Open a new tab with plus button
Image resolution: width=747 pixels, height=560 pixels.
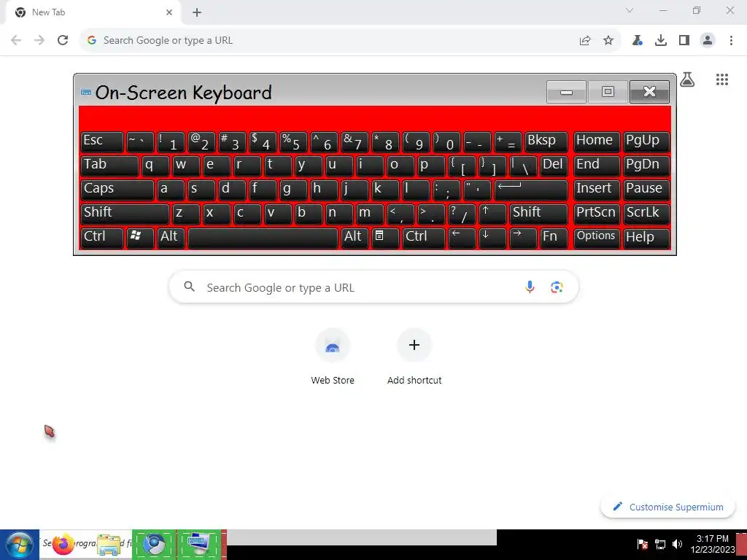click(x=197, y=12)
